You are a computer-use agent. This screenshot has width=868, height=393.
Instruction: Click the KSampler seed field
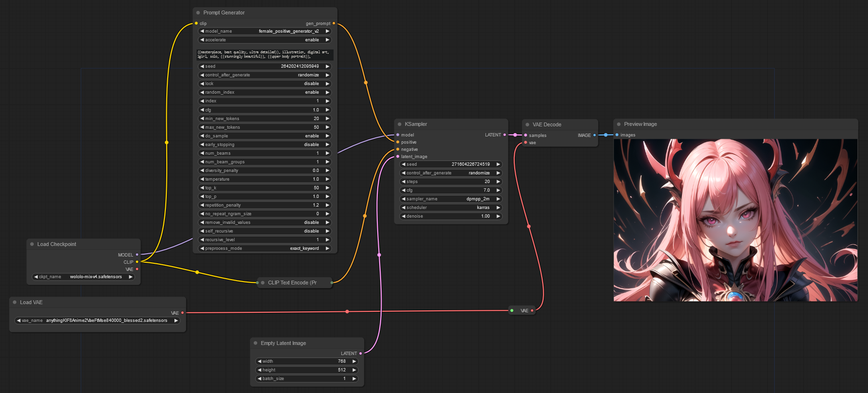[x=451, y=164]
